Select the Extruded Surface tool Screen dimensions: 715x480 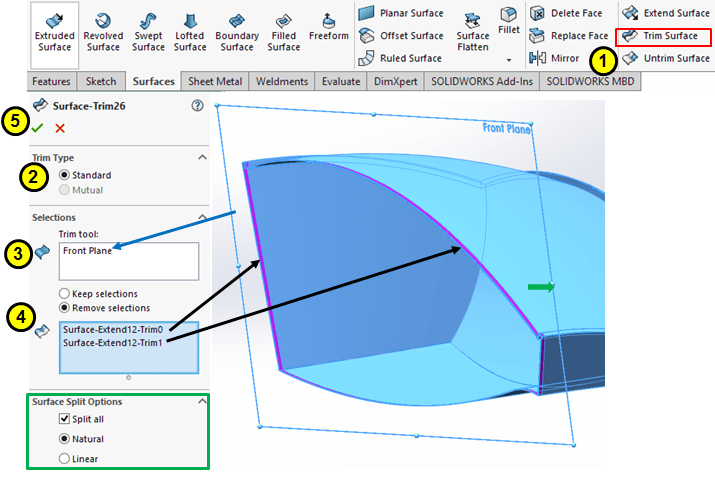coord(53,31)
